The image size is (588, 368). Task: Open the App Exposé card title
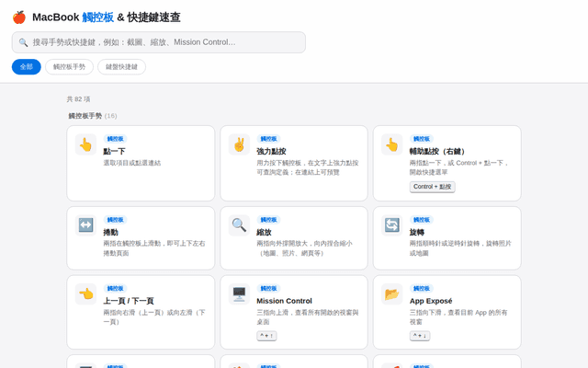(x=431, y=301)
